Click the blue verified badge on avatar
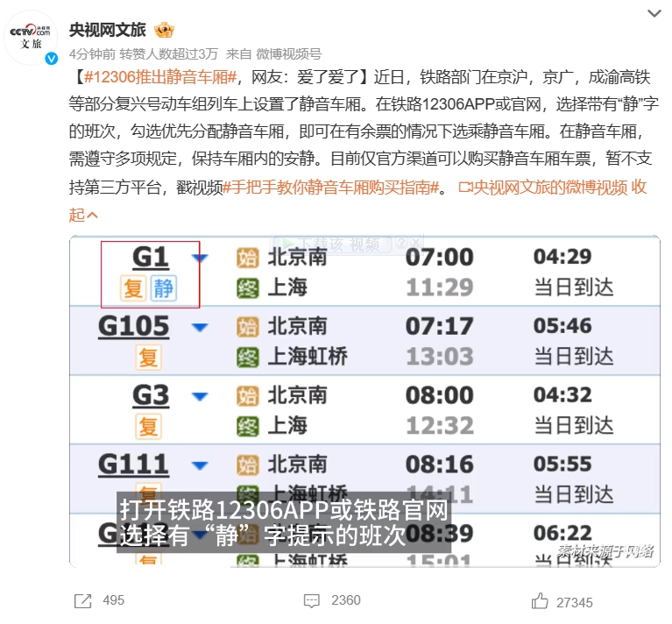Image resolution: width=672 pixels, height=624 pixels. 52,59
